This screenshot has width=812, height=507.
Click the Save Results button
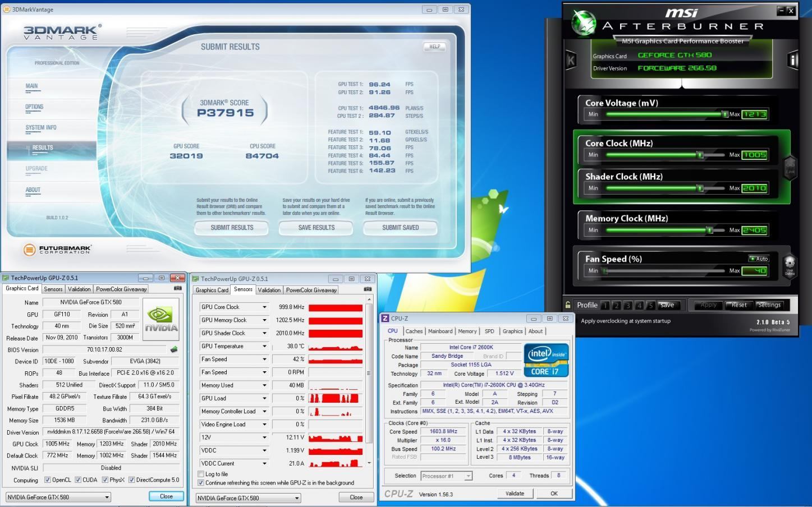click(316, 228)
